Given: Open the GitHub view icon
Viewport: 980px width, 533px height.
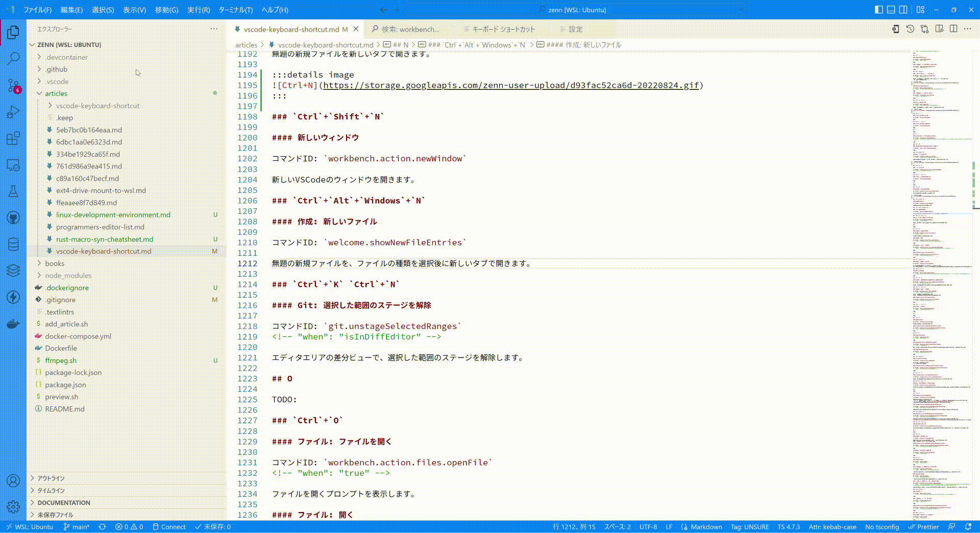Looking at the screenshot, I should 13,218.
